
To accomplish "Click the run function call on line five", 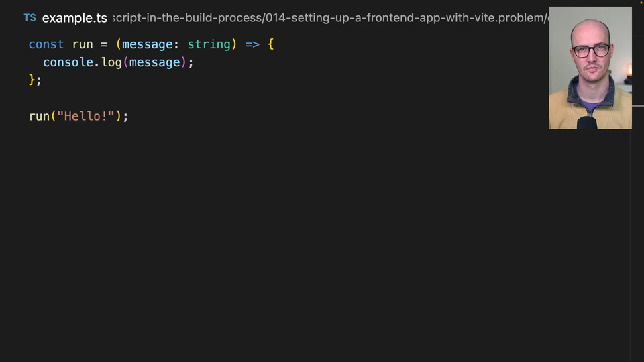I will (40, 116).
